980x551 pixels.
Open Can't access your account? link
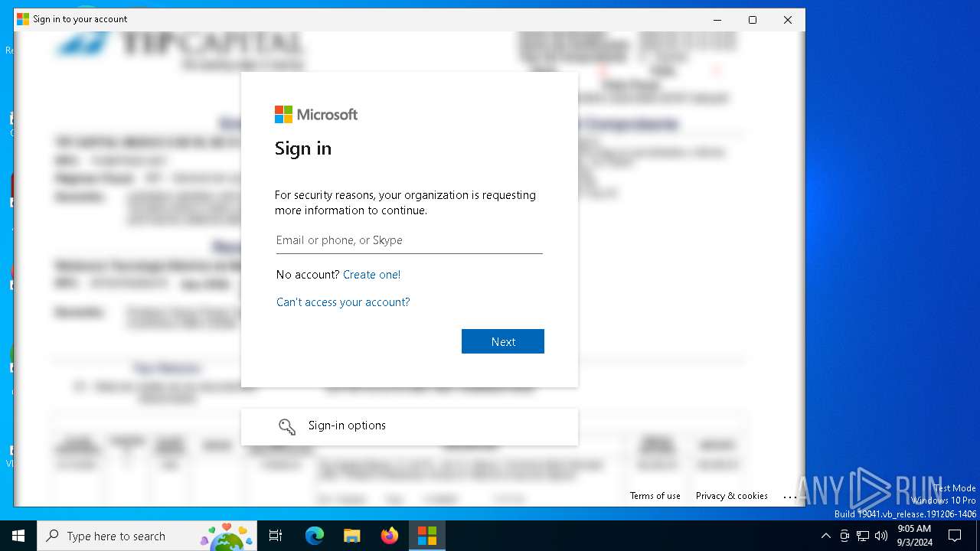coord(343,302)
